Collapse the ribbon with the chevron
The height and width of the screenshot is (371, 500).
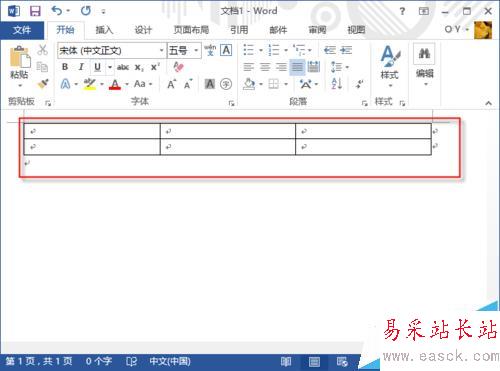[x=488, y=103]
